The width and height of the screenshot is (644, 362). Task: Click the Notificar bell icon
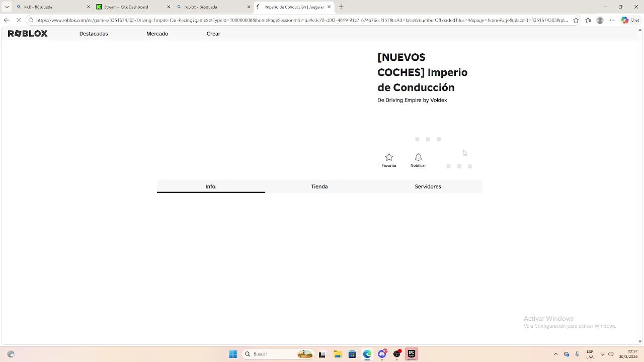pos(418,157)
